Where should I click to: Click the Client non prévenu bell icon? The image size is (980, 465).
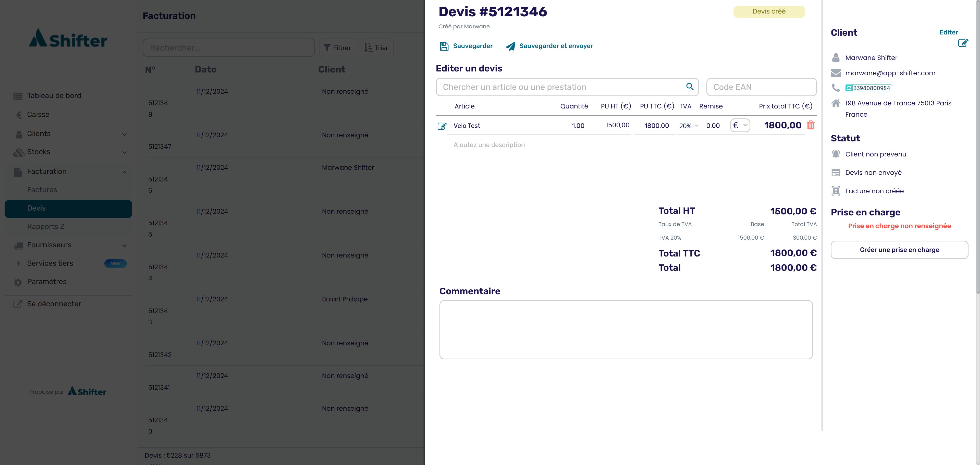coord(836,154)
